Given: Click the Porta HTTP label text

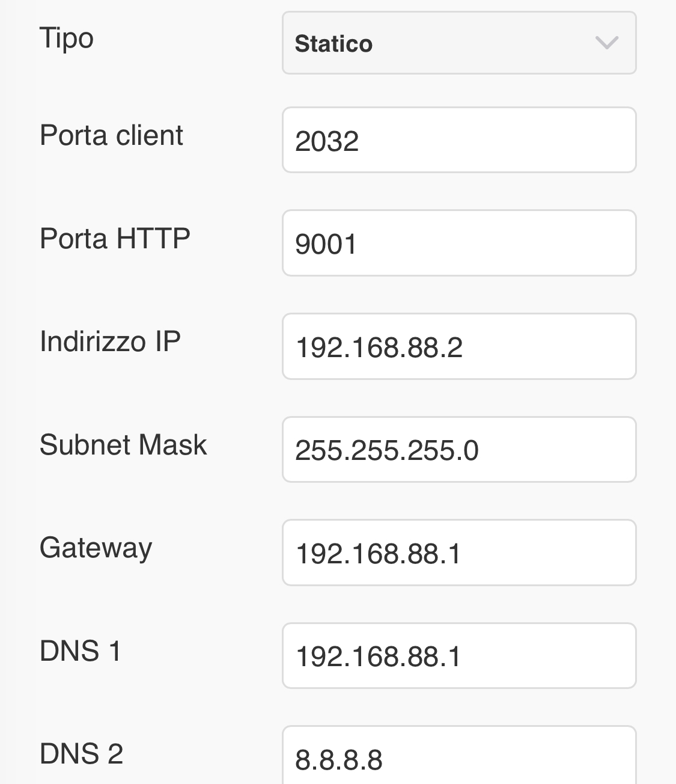Looking at the screenshot, I should click(x=115, y=239).
